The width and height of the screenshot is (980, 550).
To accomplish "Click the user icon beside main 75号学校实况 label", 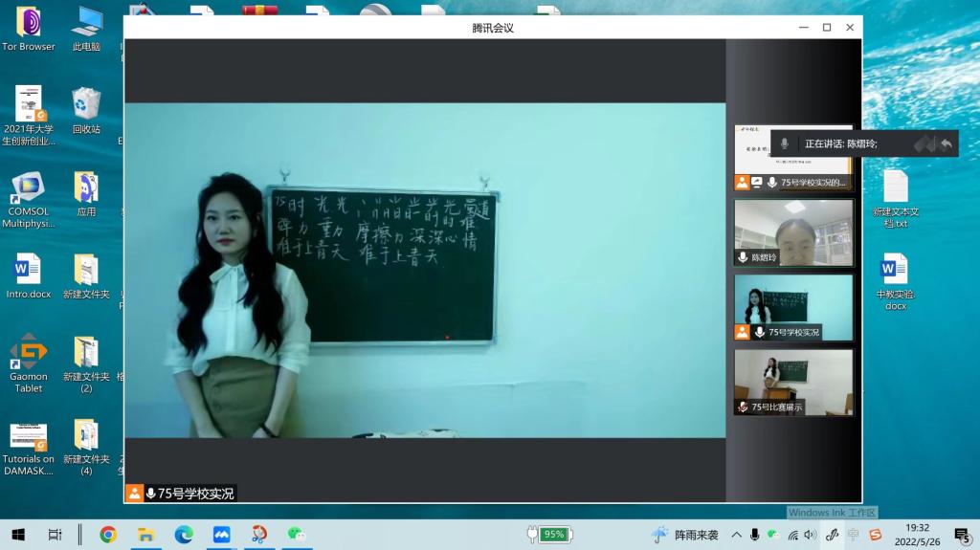I will point(135,494).
